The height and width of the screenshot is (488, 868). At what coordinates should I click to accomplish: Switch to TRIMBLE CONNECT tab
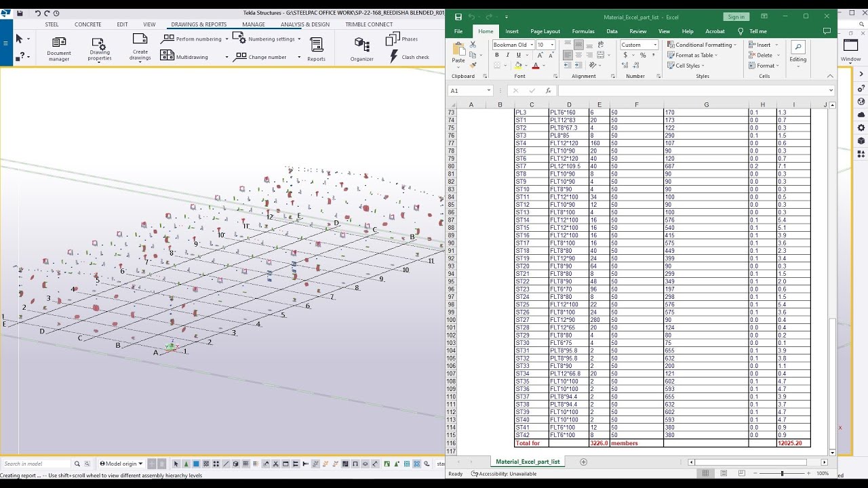[369, 24]
